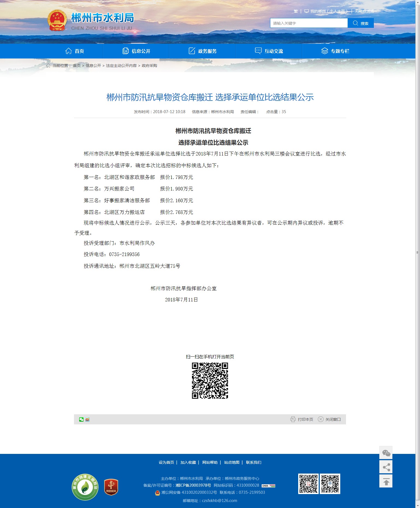
Task: Go to 法定主动公开内容 in the breadcrumb
Action: 121,66
